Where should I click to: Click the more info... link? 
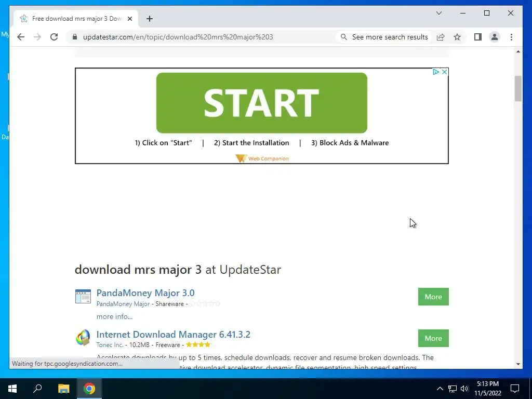(114, 316)
